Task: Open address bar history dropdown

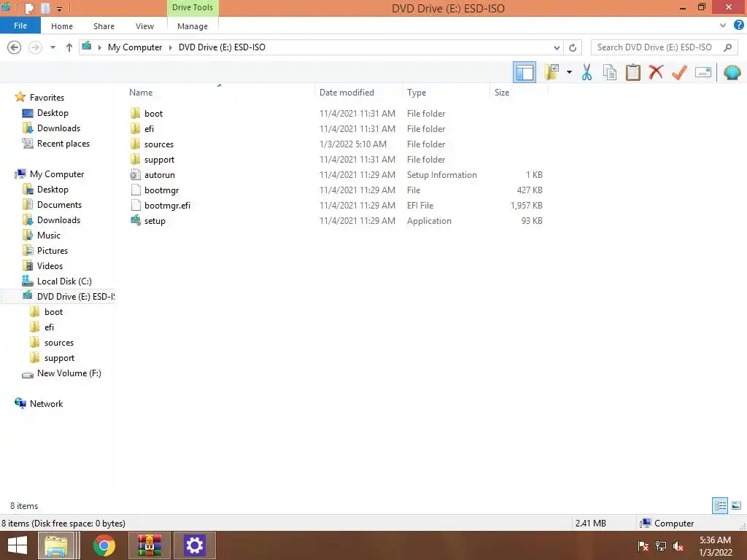Action: [x=557, y=47]
